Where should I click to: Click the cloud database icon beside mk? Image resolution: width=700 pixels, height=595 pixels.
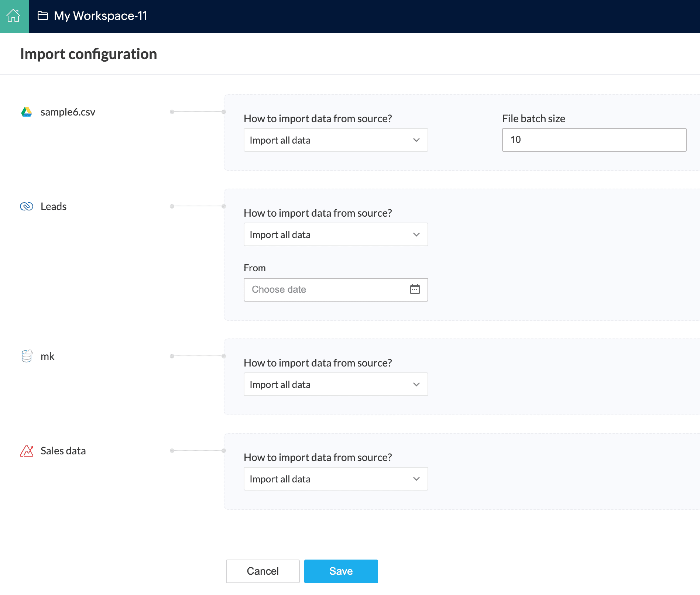27,356
